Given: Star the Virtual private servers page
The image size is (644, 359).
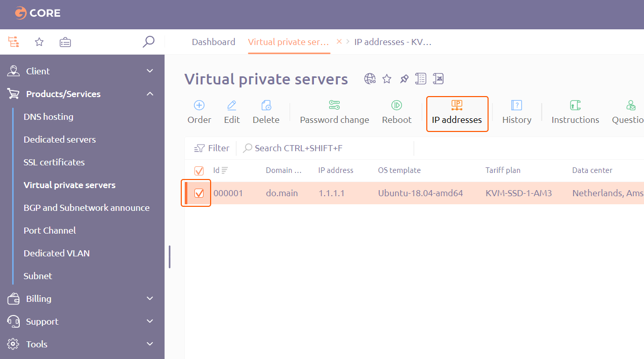Looking at the screenshot, I should tap(386, 79).
